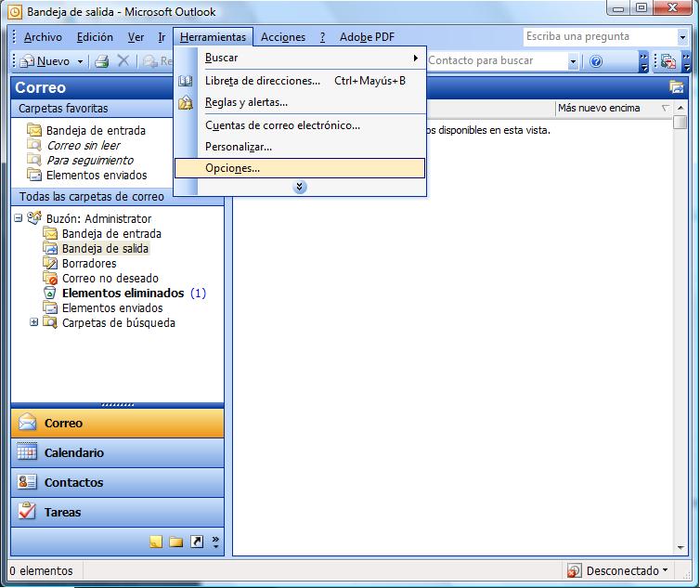700x588 pixels.
Task: Select Bandeja de entrada in favorites
Action: [x=96, y=130]
